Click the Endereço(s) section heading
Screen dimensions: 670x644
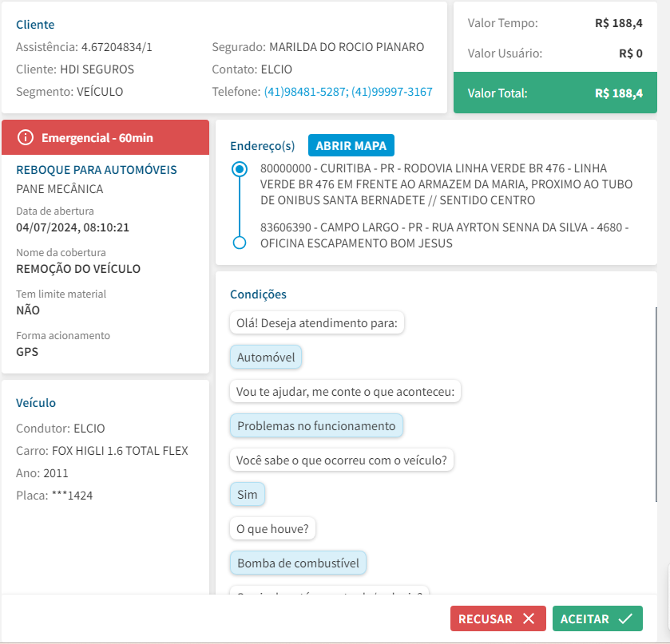coord(263,146)
